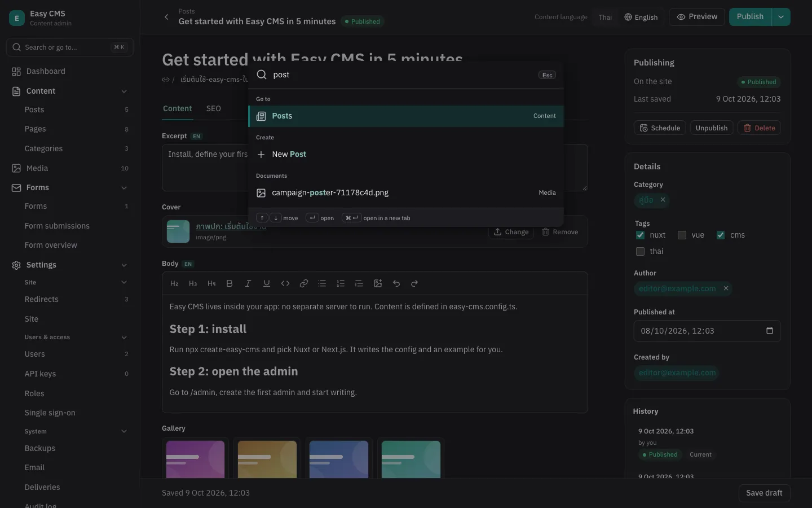This screenshot has width=812, height=508.
Task: Uncheck the cms tag
Action: click(721, 235)
